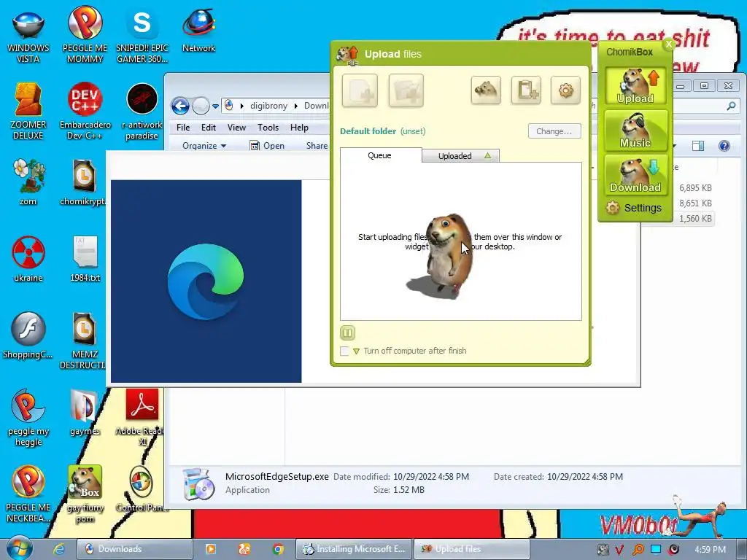This screenshot has height=560, width=747.
Task: Expand the Organize dropdown
Action: point(204,146)
